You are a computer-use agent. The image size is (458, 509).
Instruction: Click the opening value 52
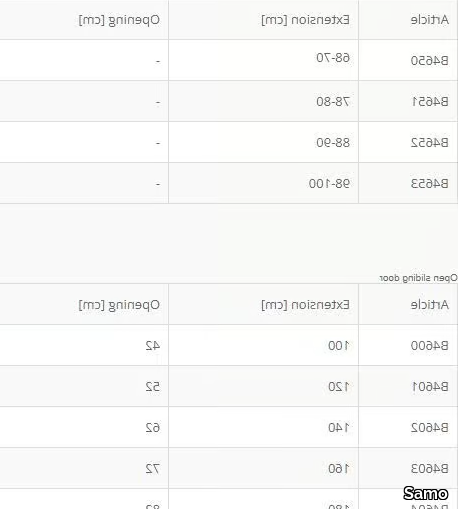click(x=153, y=387)
